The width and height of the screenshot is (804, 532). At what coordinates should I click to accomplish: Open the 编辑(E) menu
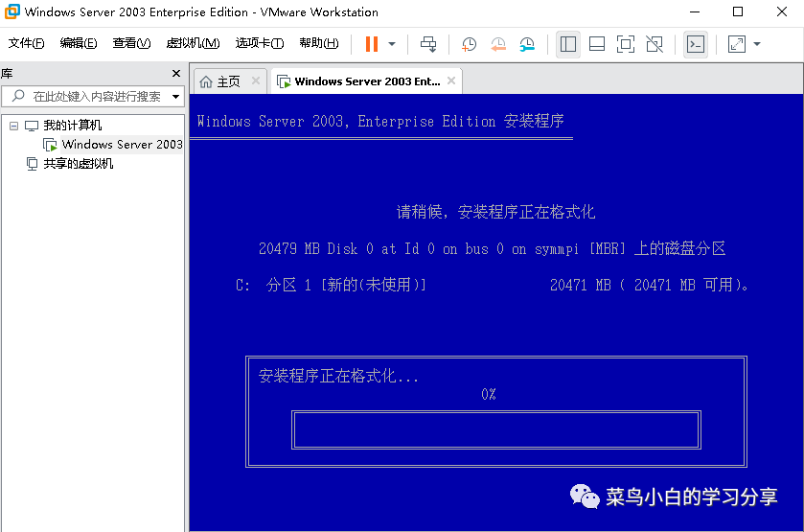click(x=79, y=43)
